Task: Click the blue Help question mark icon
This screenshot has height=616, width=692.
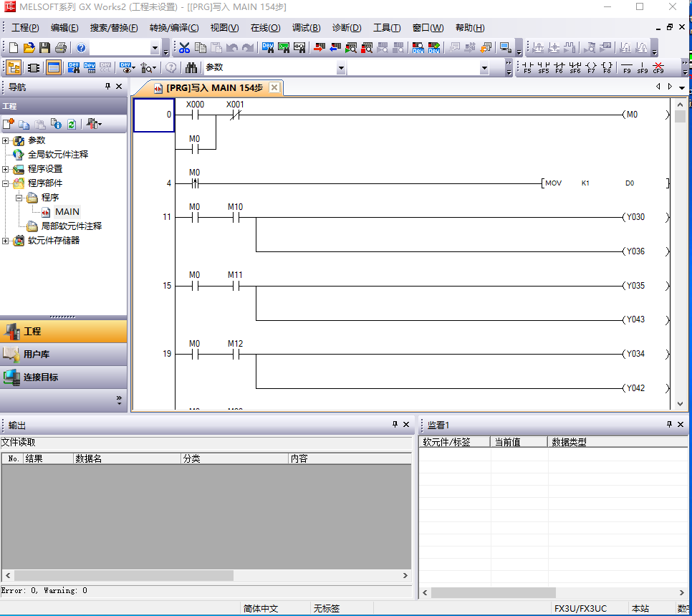Action: pos(81,48)
